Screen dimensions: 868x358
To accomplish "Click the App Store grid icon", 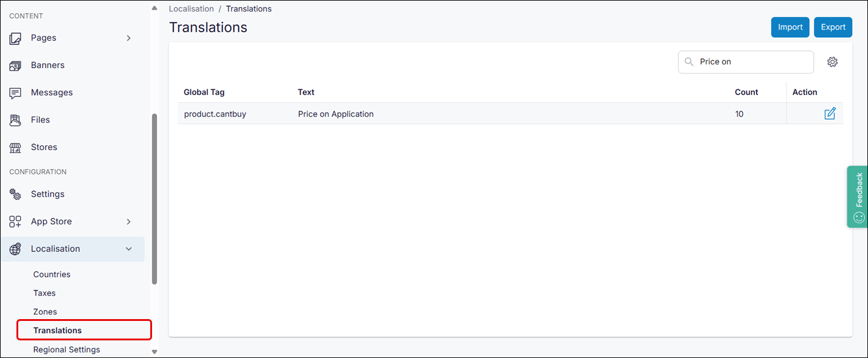I will (x=16, y=222).
